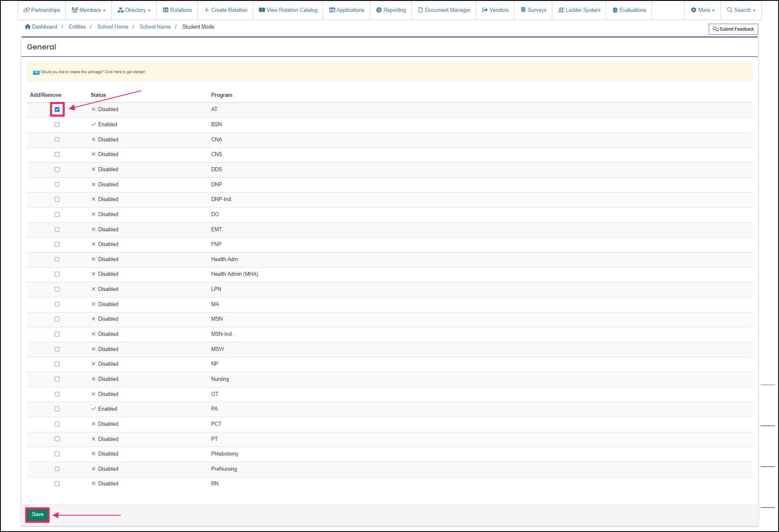Uncheck the AT program checkbox
This screenshot has width=779, height=532.
pos(57,109)
